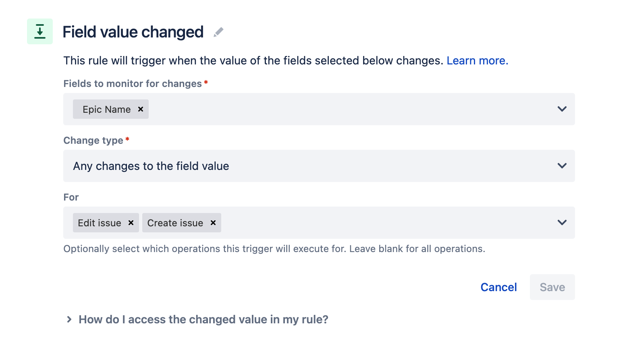Expand the chevron beside How do I access
The image size is (627, 364).
[69, 319]
